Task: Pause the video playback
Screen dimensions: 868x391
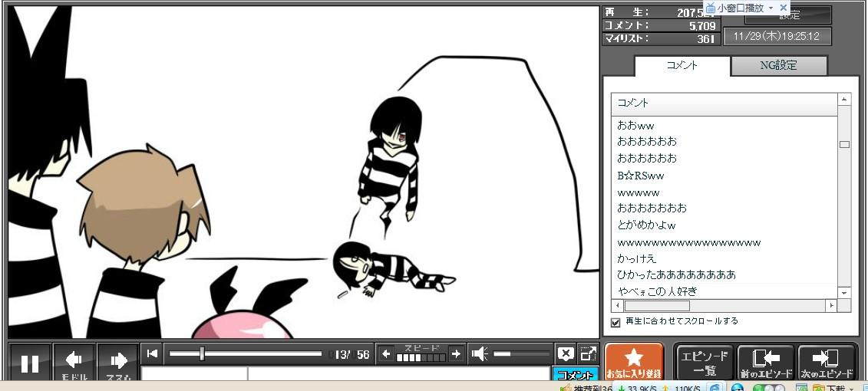Action: 30,363
